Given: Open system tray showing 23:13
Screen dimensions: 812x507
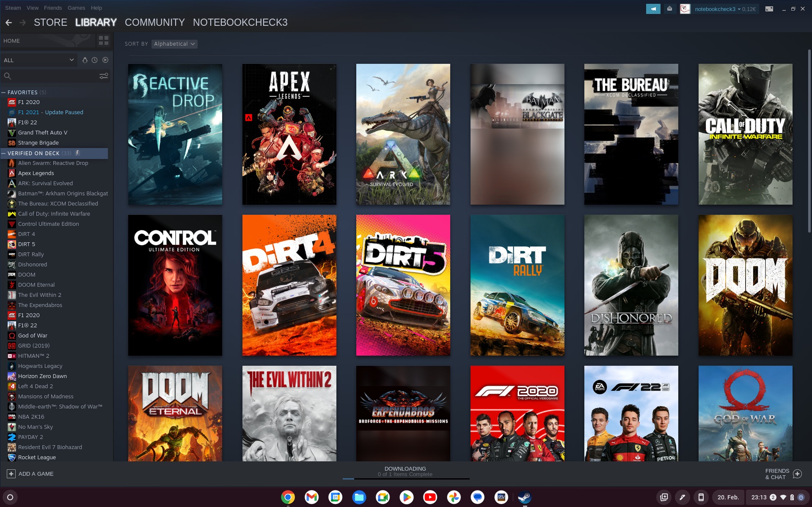Looking at the screenshot, I should 777,497.
